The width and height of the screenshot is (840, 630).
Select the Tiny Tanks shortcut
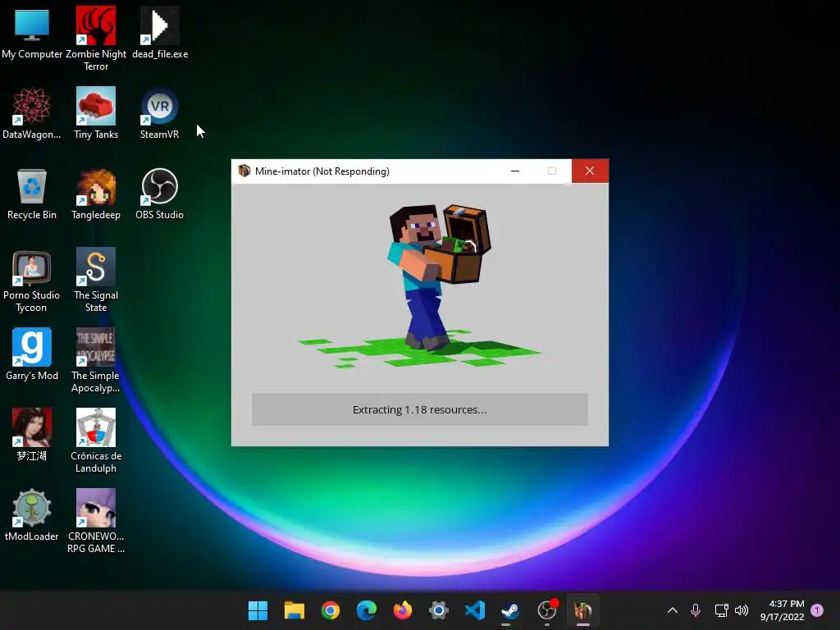tap(96, 113)
